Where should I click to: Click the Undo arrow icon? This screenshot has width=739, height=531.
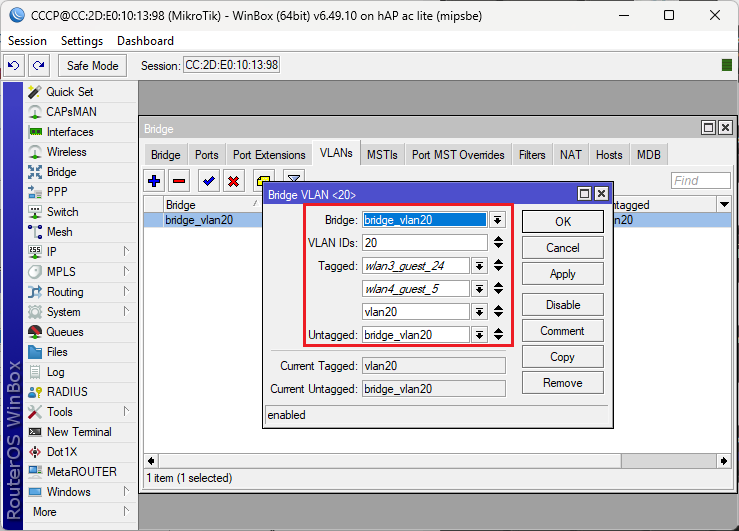[14, 65]
